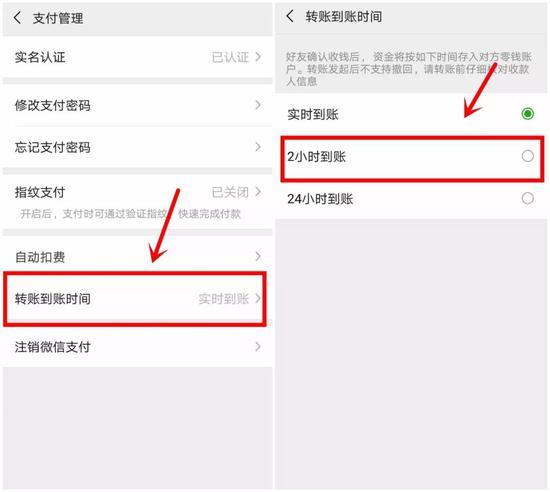
Task: Open the 修改支付密码 menu item
Action: click(x=138, y=105)
